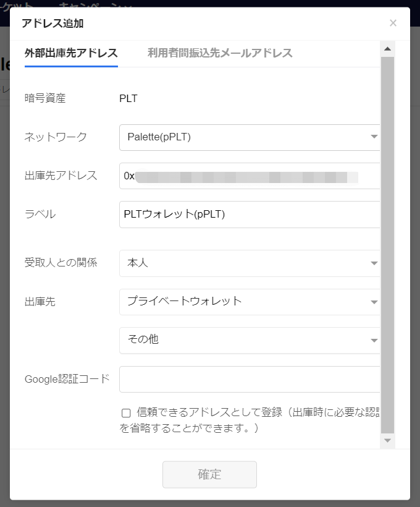Open the ネットワーク Palette(pPLT) dropdown
The height and width of the screenshot is (507, 420).
pyautogui.click(x=250, y=137)
